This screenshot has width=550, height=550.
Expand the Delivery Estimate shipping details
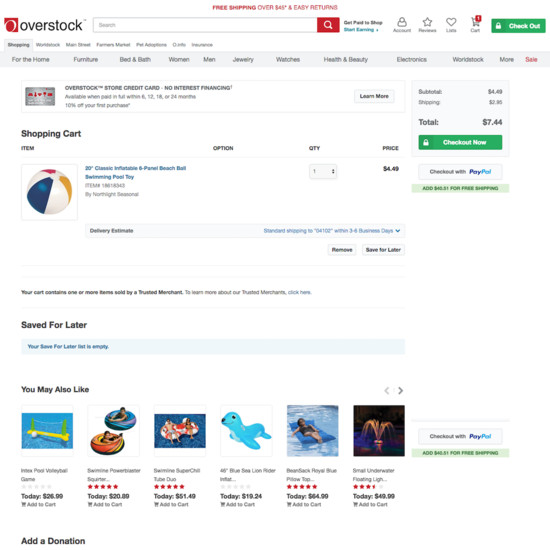(332, 231)
